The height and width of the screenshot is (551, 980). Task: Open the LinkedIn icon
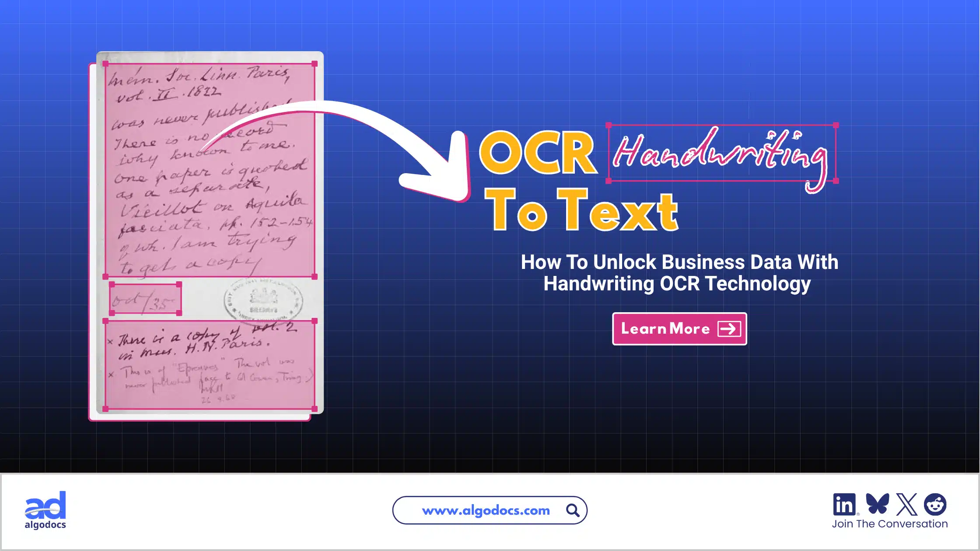[x=844, y=505]
